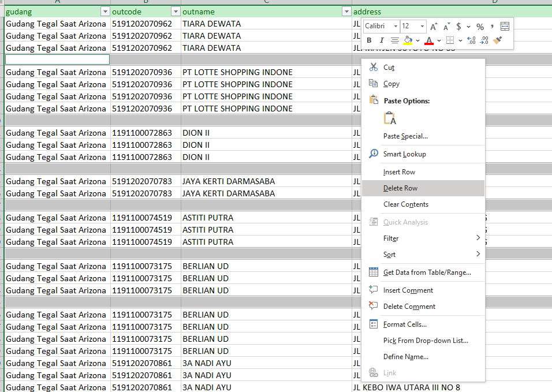Expand Filter submenu

pos(423,238)
